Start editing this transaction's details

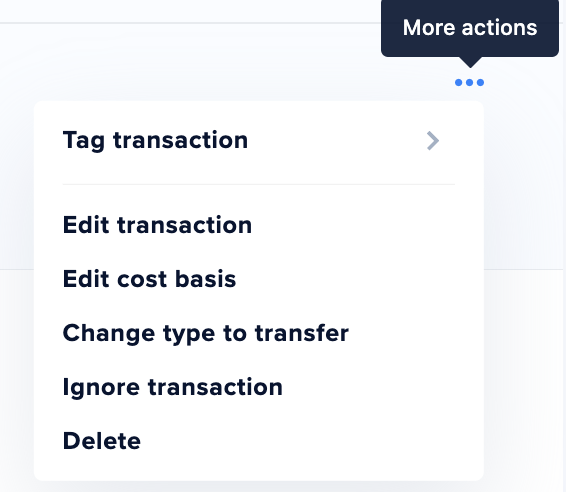(259, 225)
